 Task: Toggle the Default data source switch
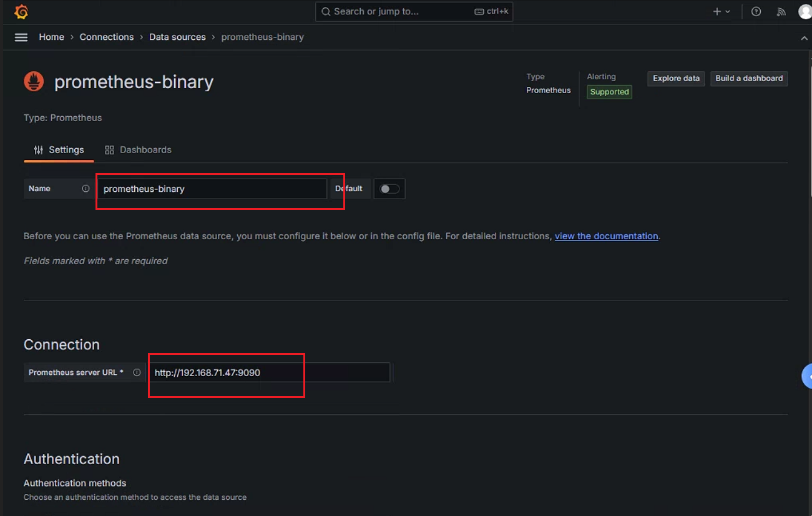389,189
